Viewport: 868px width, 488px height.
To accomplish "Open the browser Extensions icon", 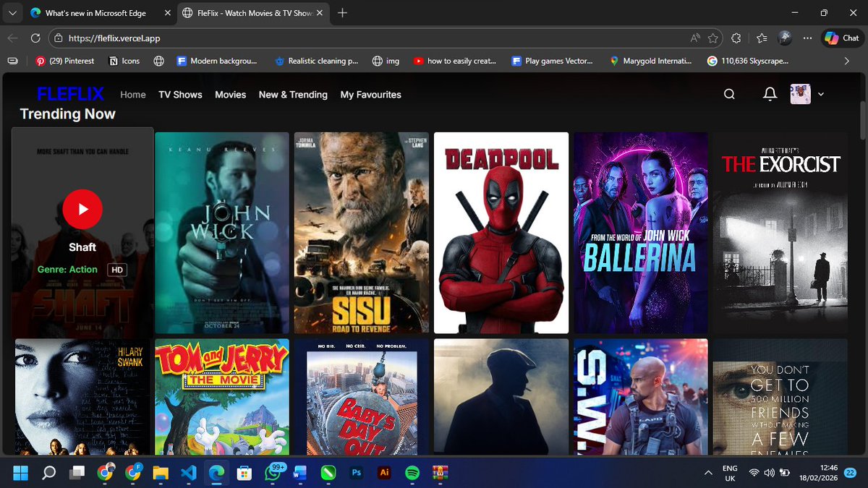I will pyautogui.click(x=736, y=38).
